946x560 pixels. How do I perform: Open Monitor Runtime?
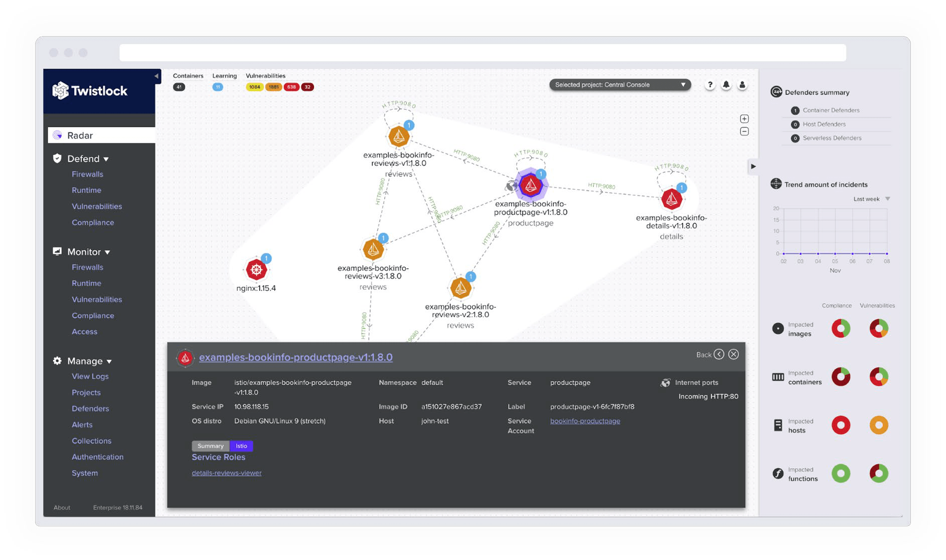[x=86, y=283]
